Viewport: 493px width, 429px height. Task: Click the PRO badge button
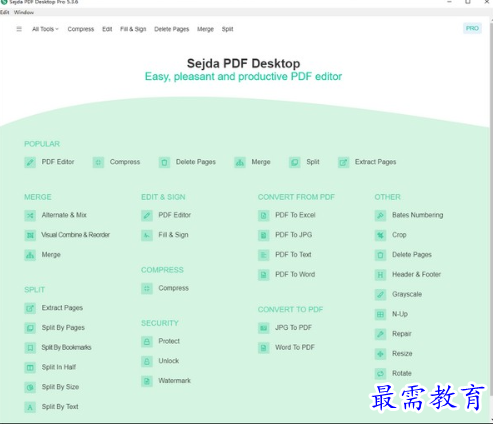click(472, 28)
